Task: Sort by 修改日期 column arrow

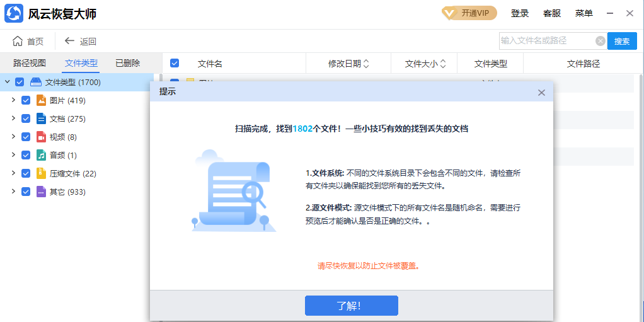Action: tap(366, 64)
